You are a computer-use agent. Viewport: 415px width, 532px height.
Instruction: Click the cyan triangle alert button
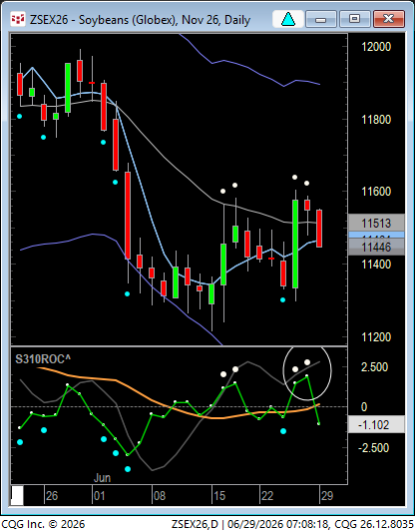(x=288, y=19)
